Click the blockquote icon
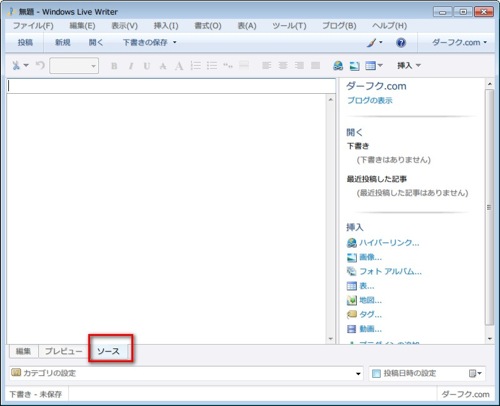Screen dimensions: 500x406 point(228,65)
